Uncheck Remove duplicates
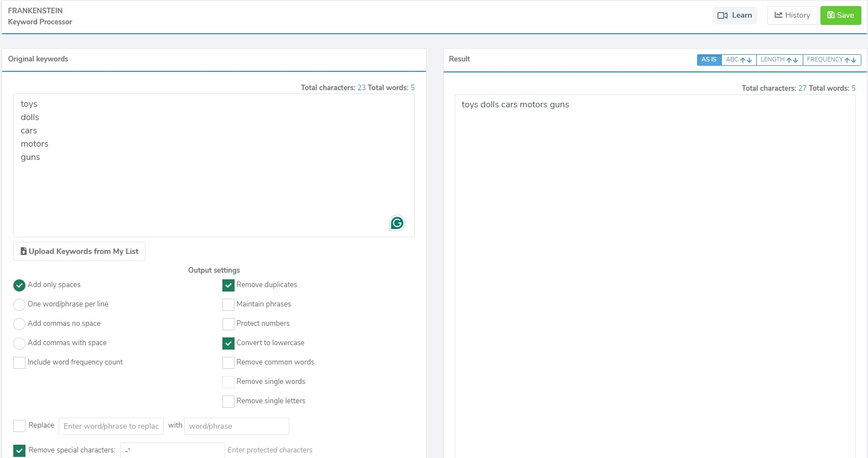The height and width of the screenshot is (458, 868). (228, 285)
